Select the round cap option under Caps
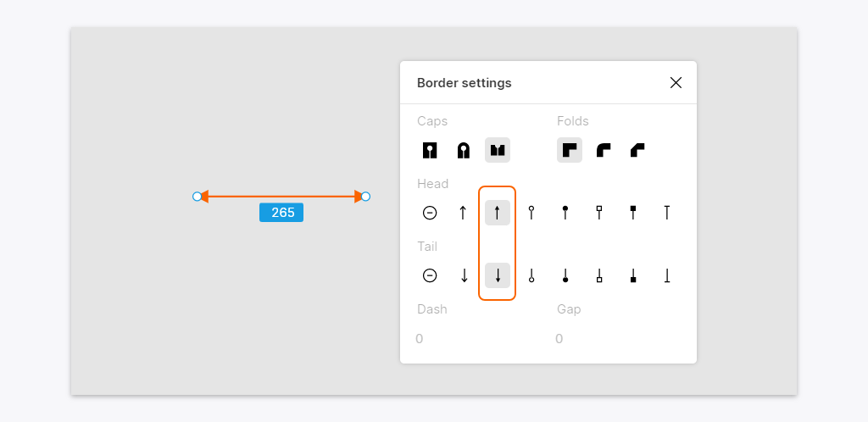This screenshot has width=868, height=422. (464, 150)
